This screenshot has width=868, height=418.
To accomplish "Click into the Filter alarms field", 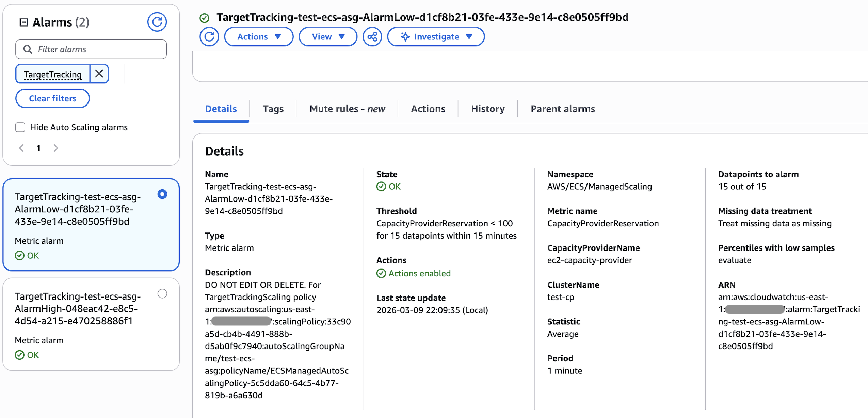I will point(99,49).
